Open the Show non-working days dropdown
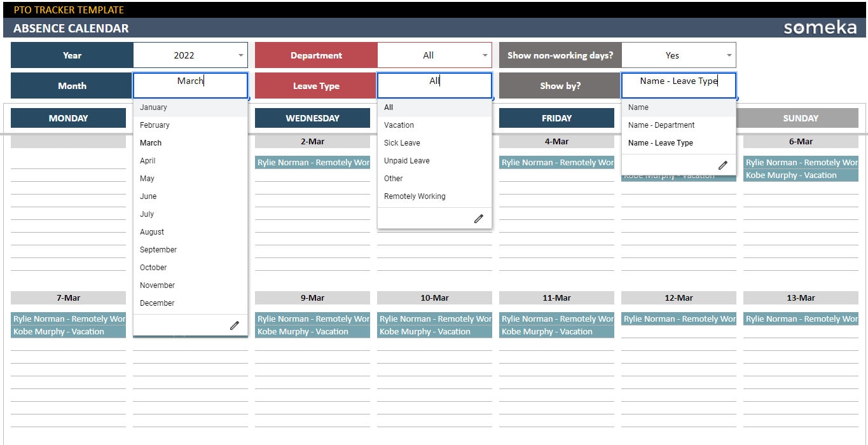This screenshot has height=445, width=868. click(728, 55)
